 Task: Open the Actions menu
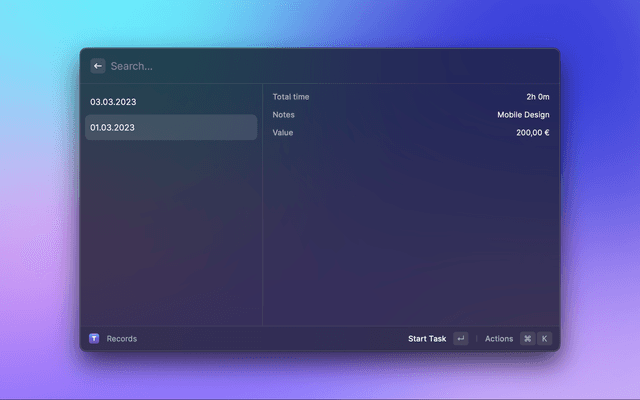click(x=499, y=339)
